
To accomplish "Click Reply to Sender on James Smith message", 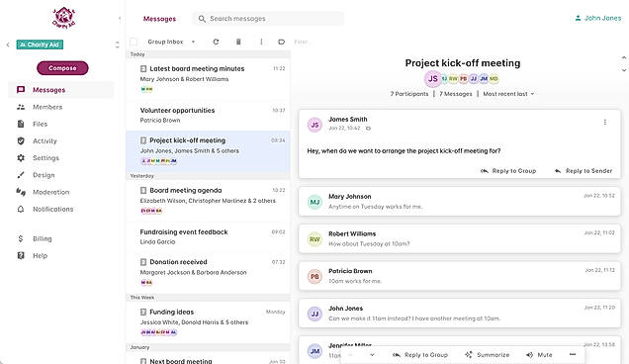I will click(584, 171).
